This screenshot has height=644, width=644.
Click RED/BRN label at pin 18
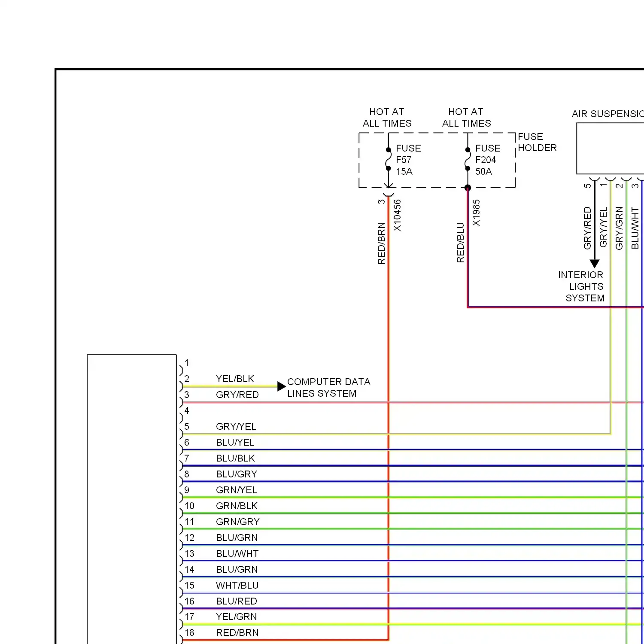pos(237,632)
